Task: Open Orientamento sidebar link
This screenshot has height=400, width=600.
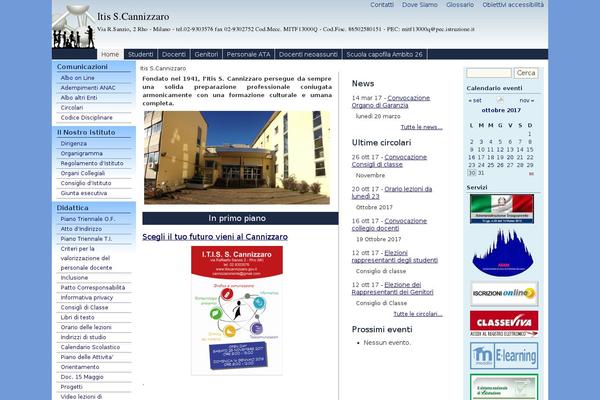Action: click(x=80, y=367)
